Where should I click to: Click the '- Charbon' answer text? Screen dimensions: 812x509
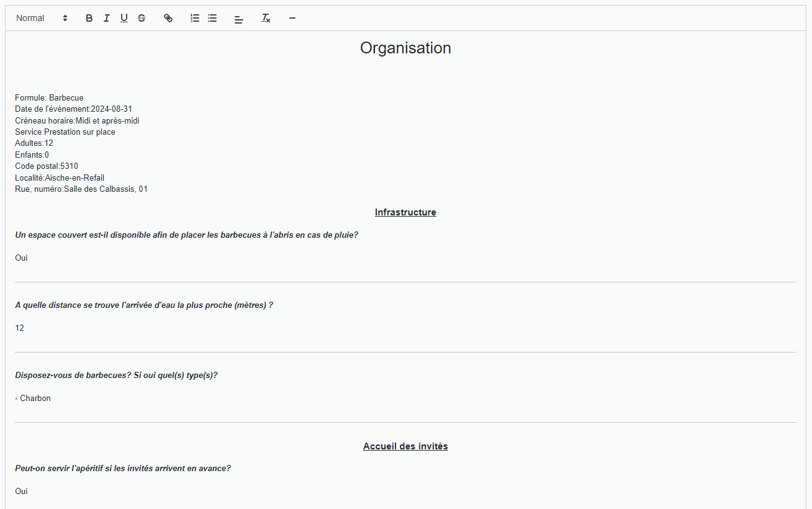(x=33, y=398)
